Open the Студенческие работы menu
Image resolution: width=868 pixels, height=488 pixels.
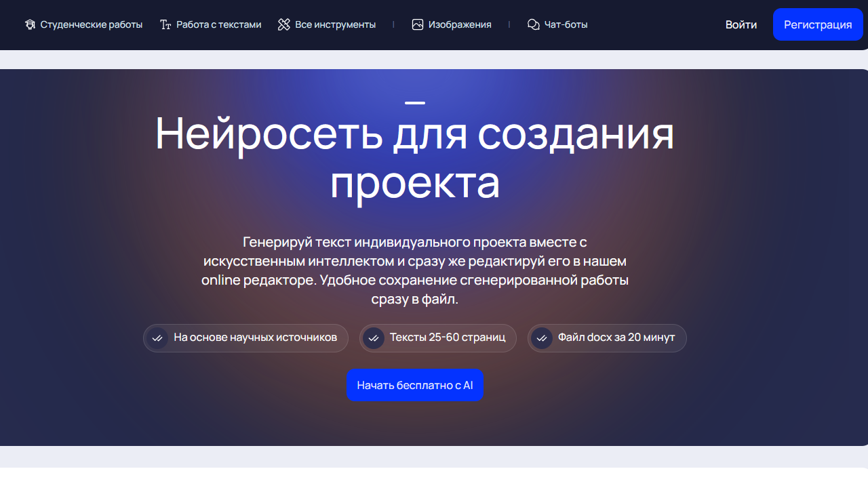pyautogui.click(x=92, y=24)
